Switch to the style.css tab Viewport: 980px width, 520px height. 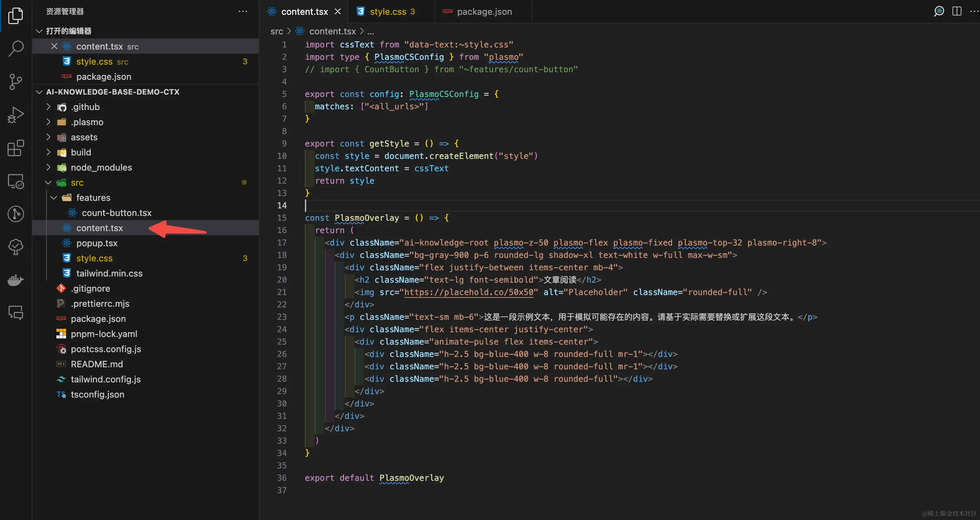coord(387,12)
